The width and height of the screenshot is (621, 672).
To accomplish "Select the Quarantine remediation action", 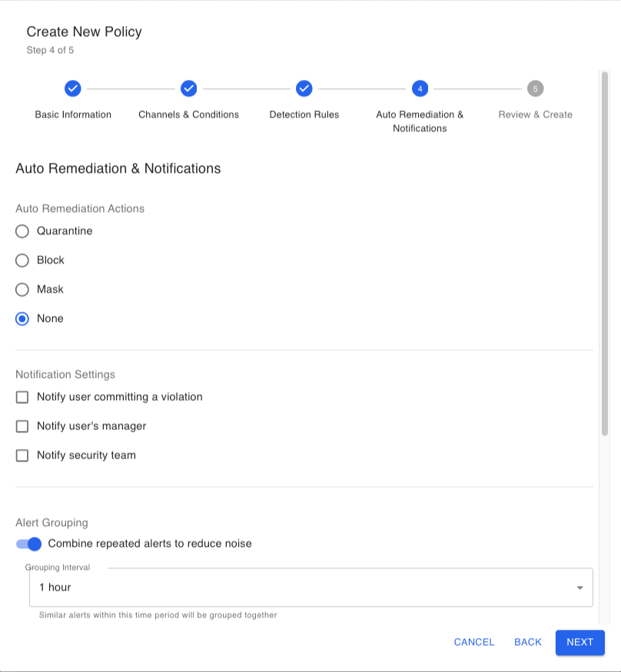I will click(x=22, y=231).
